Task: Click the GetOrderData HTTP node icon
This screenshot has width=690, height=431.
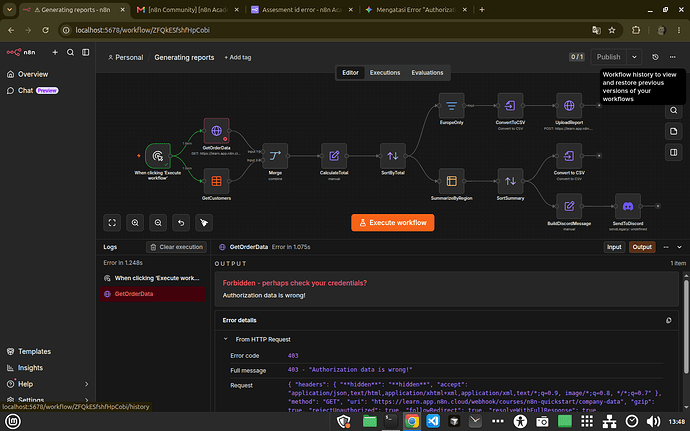Action: click(216, 131)
